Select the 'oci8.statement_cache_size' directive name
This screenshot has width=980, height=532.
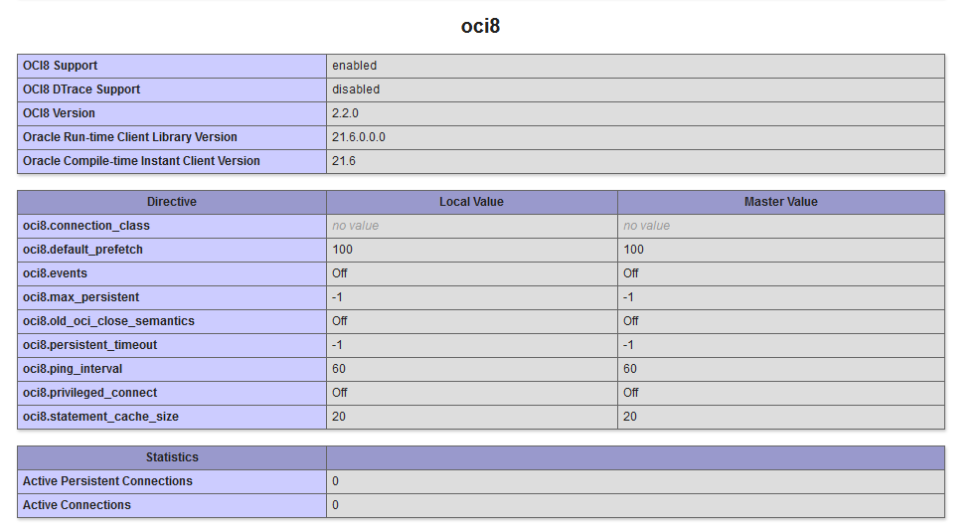100,417
